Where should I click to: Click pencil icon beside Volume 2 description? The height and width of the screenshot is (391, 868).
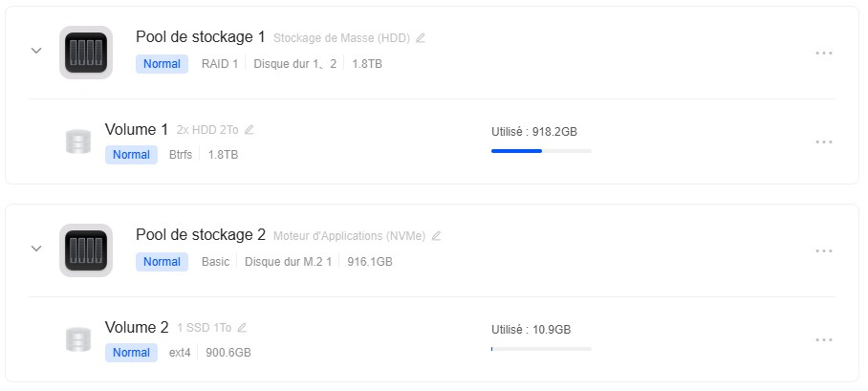click(x=242, y=328)
